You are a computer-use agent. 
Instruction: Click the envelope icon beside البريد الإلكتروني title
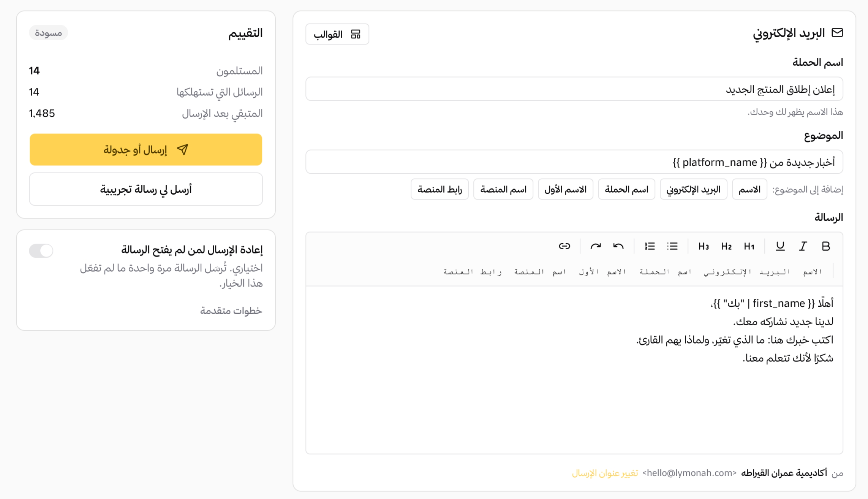837,33
